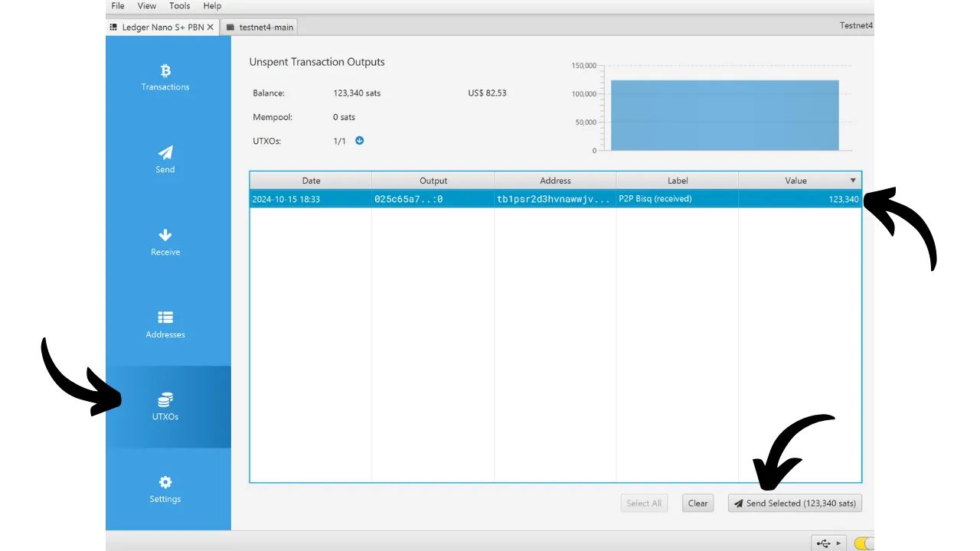
Task: Click the blue bar in the UTXO chart
Action: click(x=724, y=116)
